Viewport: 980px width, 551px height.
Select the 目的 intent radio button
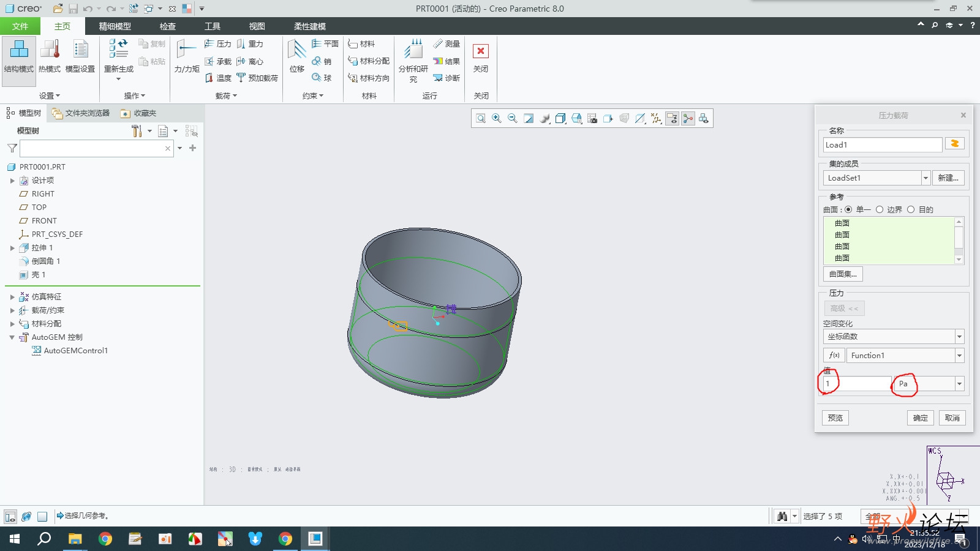point(911,209)
